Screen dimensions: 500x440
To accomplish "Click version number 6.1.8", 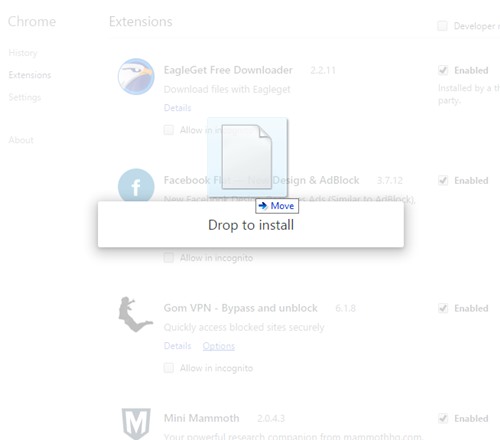I will [x=345, y=308].
